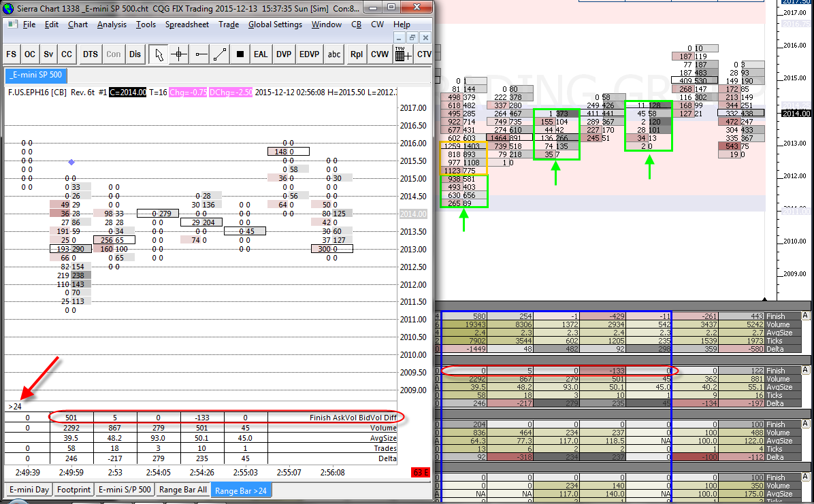Open the Tools menu
Image resolution: width=814 pixels, height=504 pixels.
[x=146, y=24]
